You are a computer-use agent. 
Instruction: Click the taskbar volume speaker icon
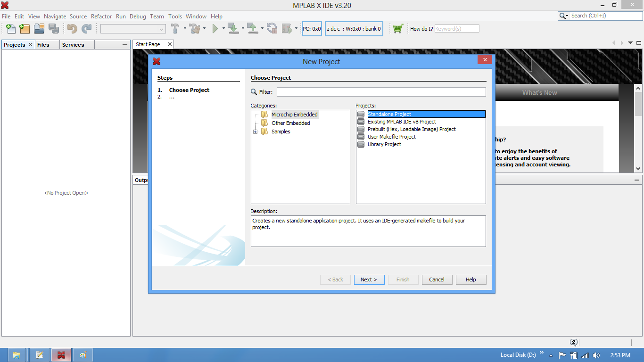(x=596, y=355)
